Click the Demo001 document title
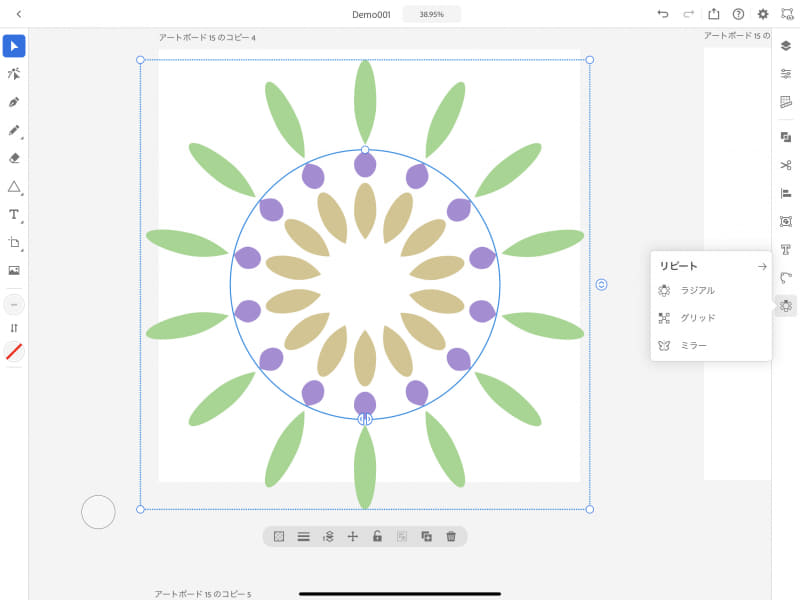The height and width of the screenshot is (600, 800). 371,15
